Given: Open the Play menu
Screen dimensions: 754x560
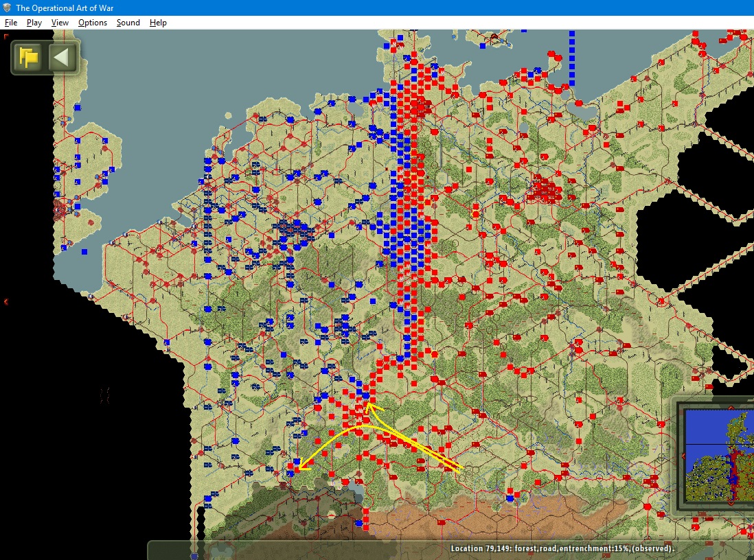Looking at the screenshot, I should [34, 23].
